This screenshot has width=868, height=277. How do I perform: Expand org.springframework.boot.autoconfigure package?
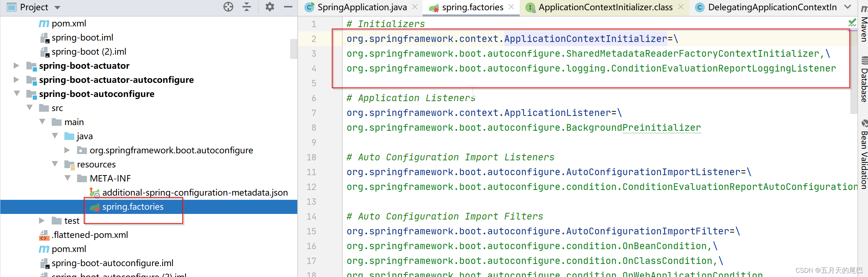tap(67, 150)
